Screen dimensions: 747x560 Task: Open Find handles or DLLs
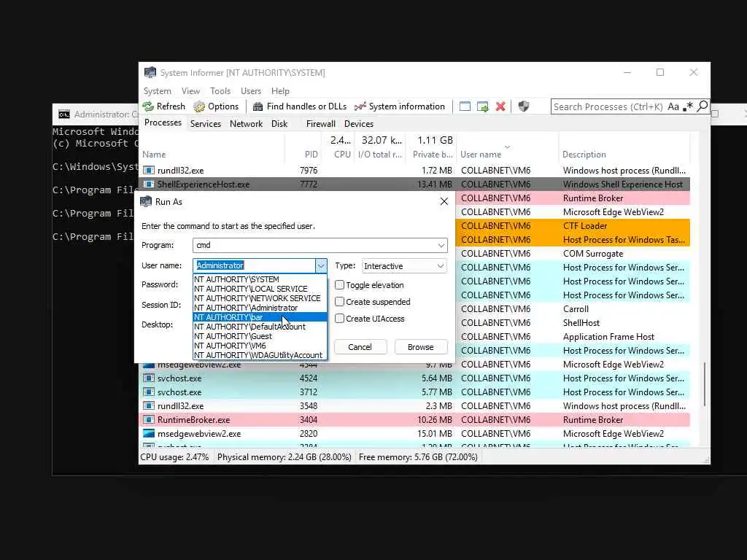299,106
